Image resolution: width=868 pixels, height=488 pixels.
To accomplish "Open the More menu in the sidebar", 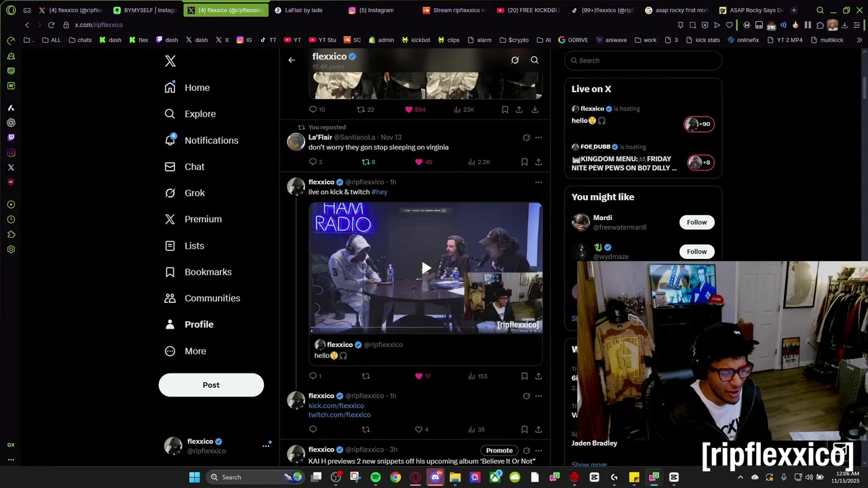I will pos(185,351).
